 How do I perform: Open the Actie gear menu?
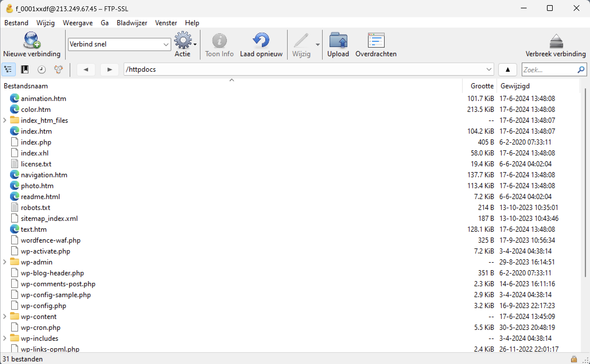click(x=183, y=40)
